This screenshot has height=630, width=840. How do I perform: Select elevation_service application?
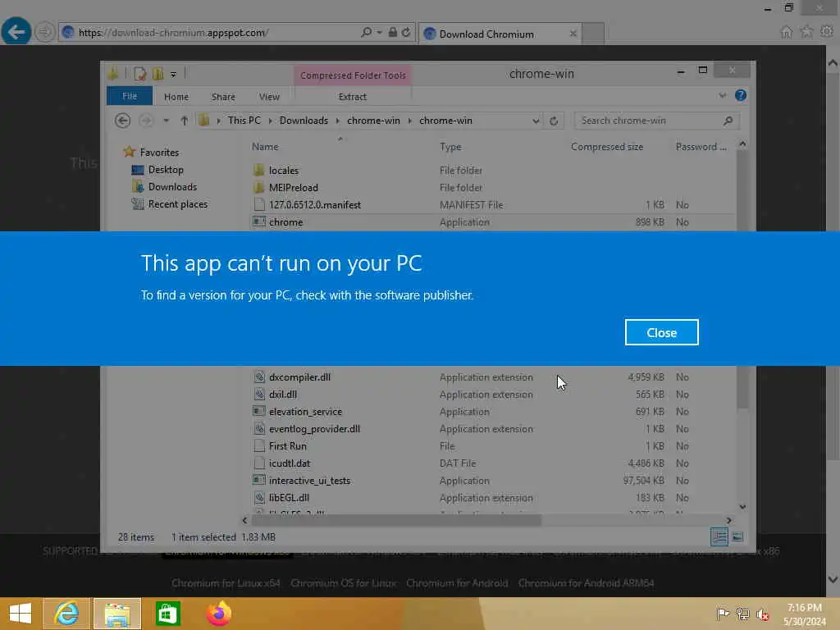pos(305,412)
